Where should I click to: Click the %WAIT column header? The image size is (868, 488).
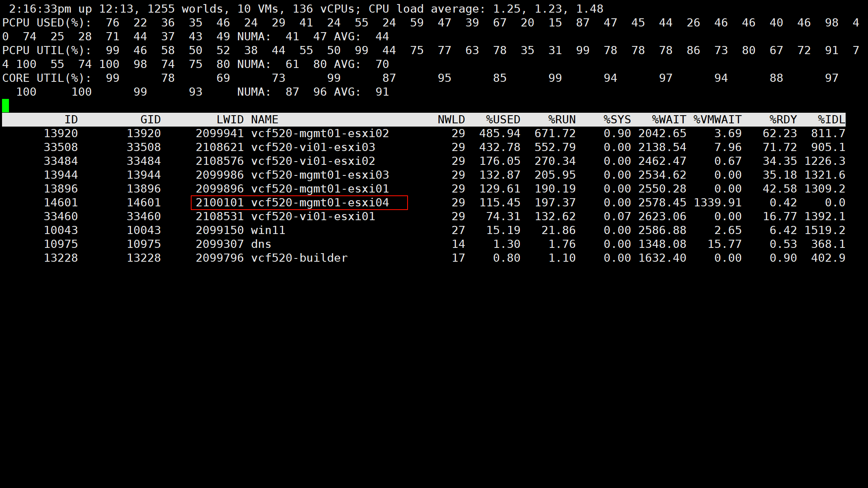[x=669, y=120]
